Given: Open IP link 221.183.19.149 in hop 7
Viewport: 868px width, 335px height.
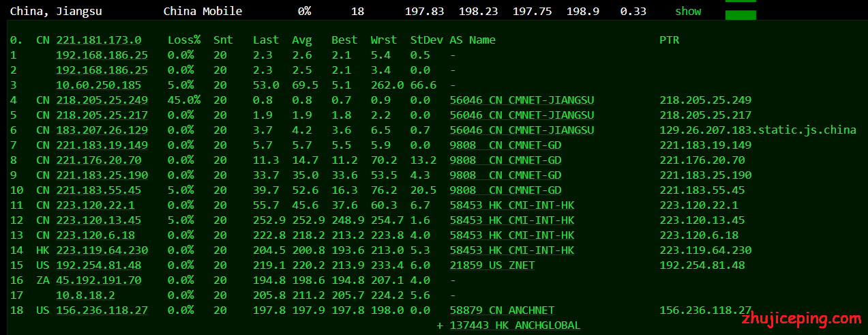Looking at the screenshot, I should tap(102, 145).
